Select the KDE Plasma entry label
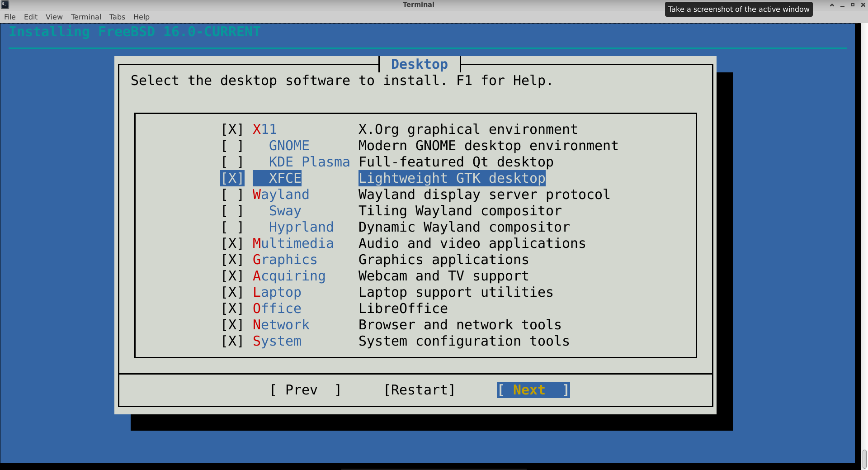 (x=309, y=162)
